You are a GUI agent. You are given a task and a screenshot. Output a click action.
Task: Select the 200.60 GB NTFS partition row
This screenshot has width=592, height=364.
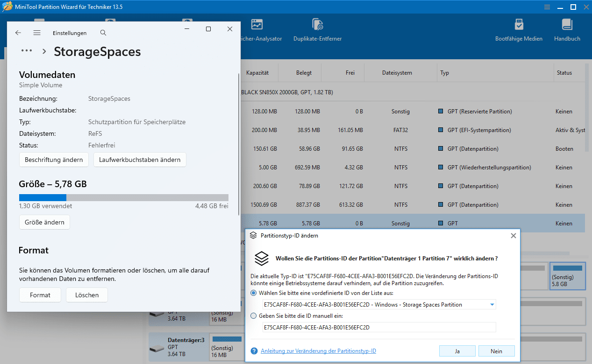point(413,186)
